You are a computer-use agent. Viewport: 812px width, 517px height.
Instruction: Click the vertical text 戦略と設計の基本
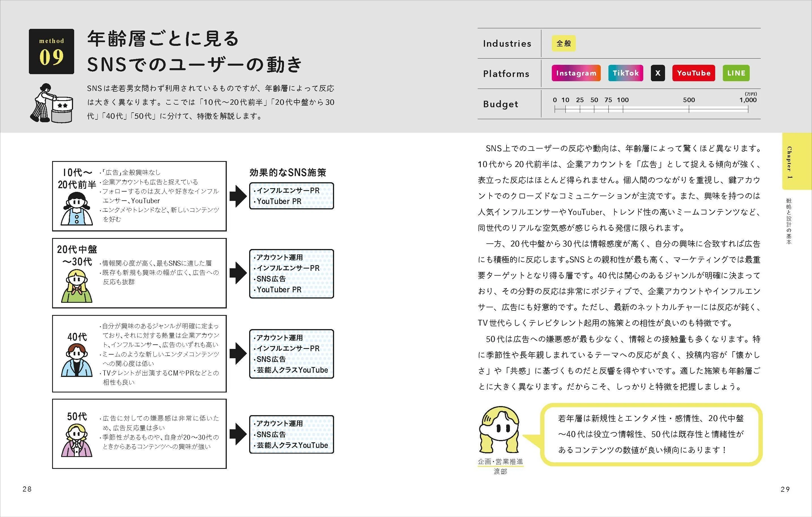click(789, 221)
